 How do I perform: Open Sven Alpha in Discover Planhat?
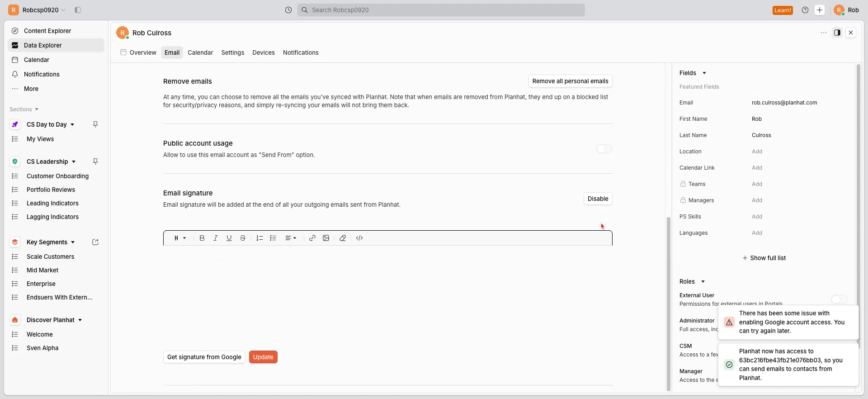[42, 348]
